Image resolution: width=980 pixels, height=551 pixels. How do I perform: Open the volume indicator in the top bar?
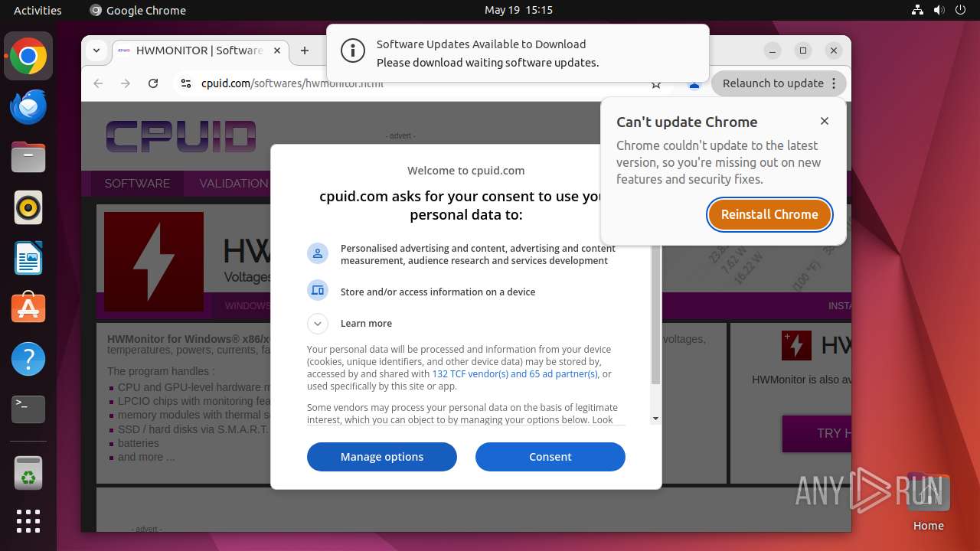coord(939,10)
